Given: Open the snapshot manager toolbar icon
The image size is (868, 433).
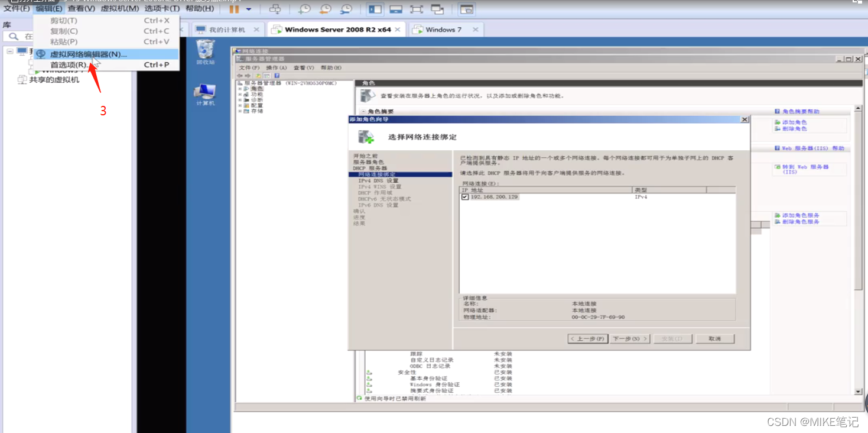Looking at the screenshot, I should click(346, 9).
